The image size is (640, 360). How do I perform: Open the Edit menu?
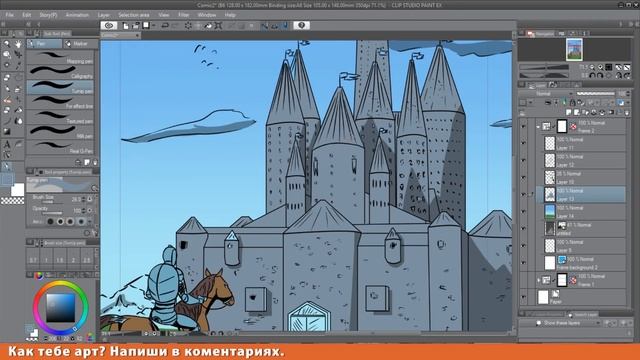27,15
